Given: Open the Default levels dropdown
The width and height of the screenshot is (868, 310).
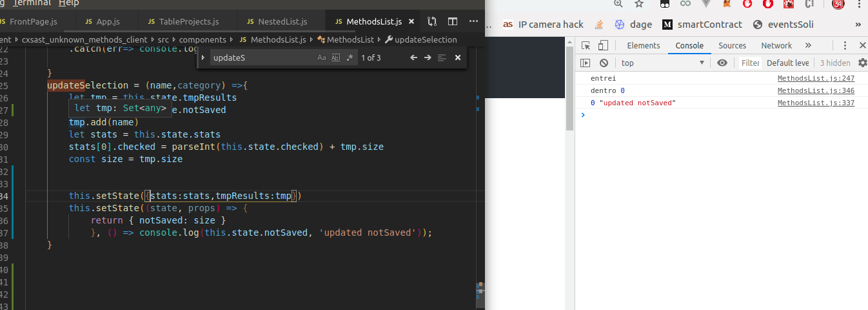Looking at the screenshot, I should click(787, 63).
